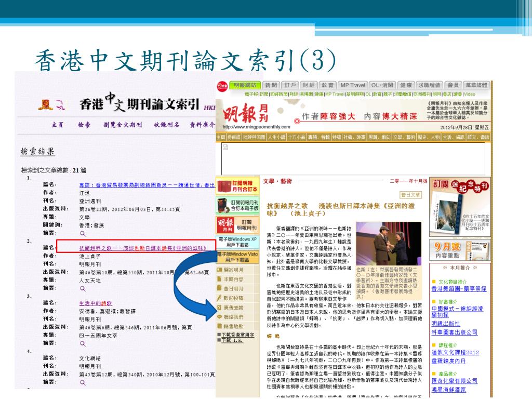The height and width of the screenshot is (399, 532).
Task: Select the MP Travel top tab
Action: point(353,85)
